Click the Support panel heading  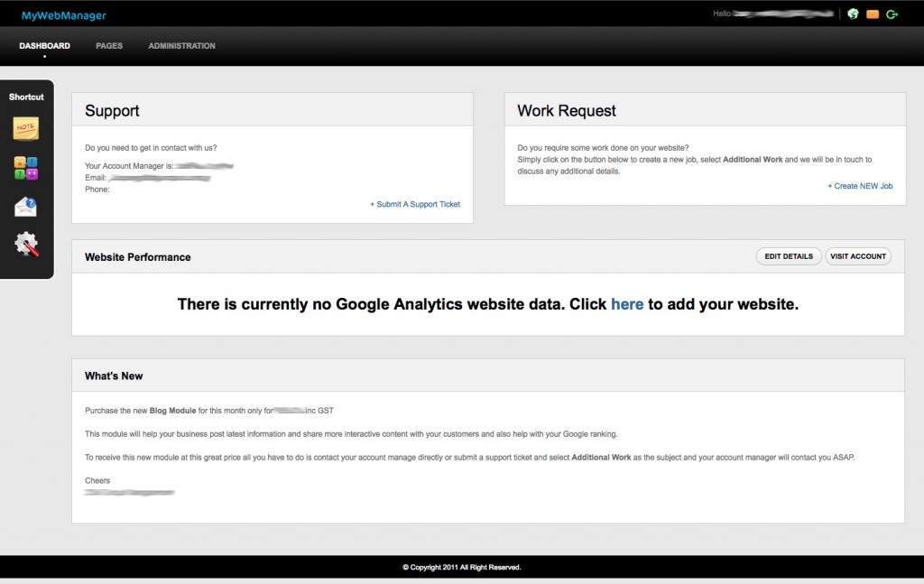click(x=112, y=111)
